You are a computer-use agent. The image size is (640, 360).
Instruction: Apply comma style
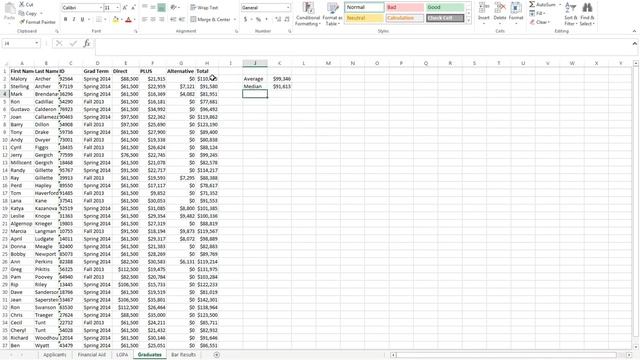point(267,19)
